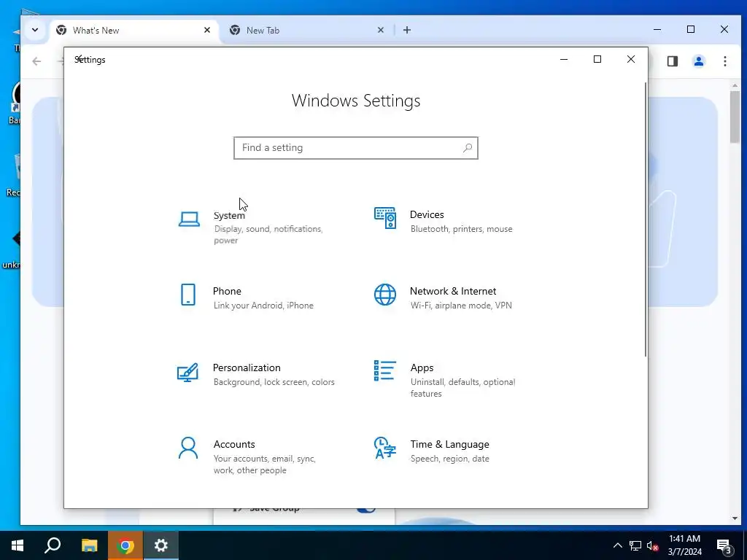Open the System settings label
Screen dimensions: 747x560
(229, 215)
